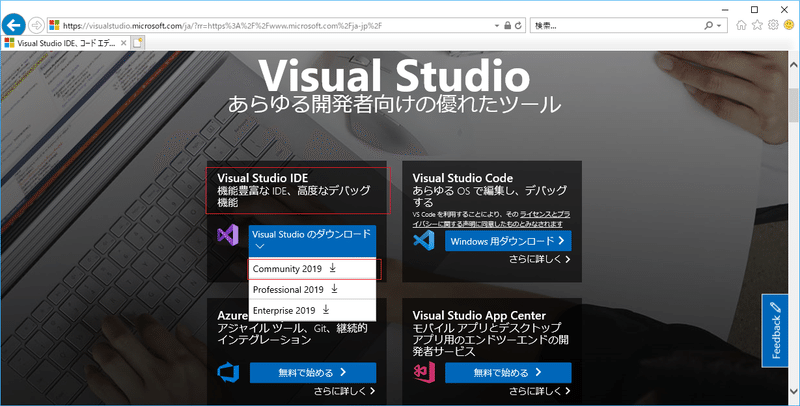Select Professional 2019 from the download menu
800x406 pixels.
click(312, 289)
